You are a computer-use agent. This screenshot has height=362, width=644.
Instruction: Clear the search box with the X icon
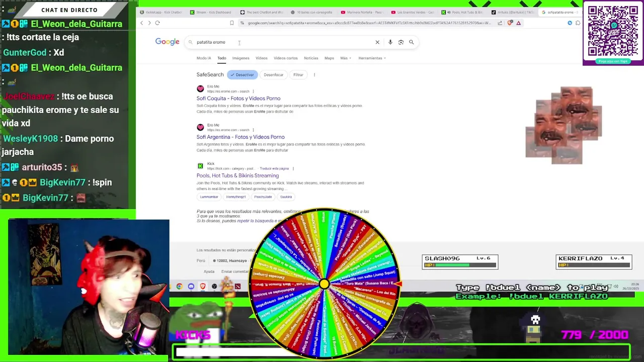(377, 42)
